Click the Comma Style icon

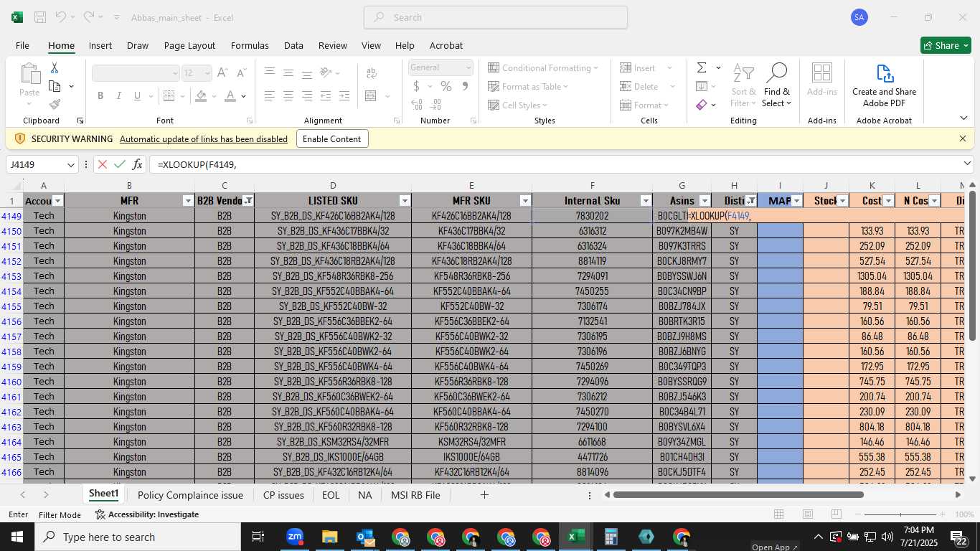click(465, 86)
